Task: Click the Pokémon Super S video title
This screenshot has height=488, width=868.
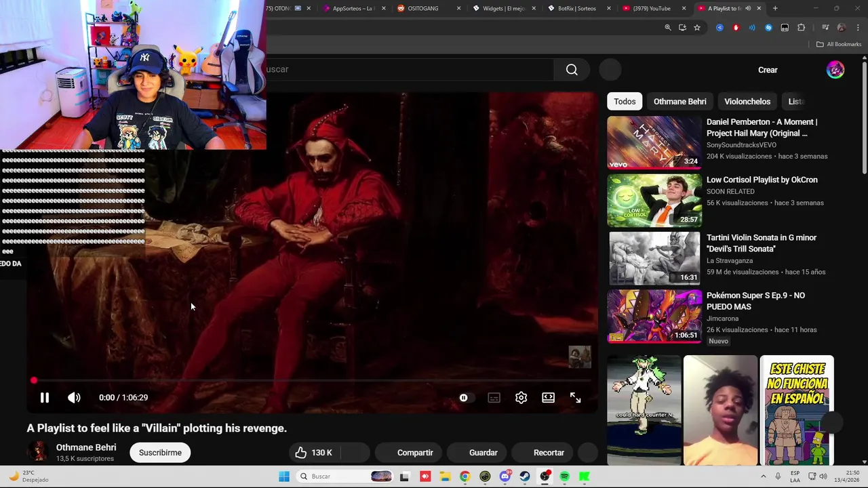Action: (x=755, y=301)
